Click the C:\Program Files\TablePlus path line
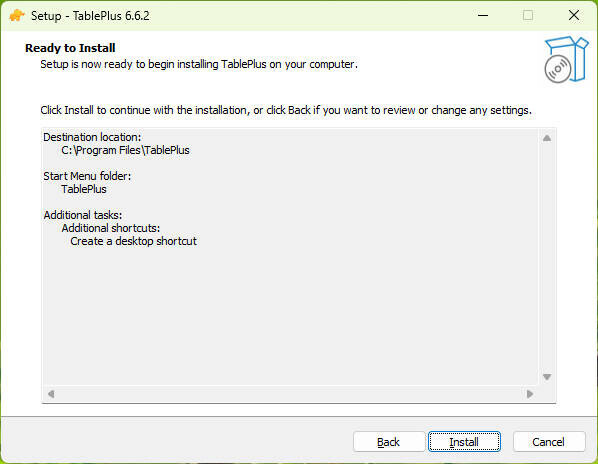This screenshot has width=598, height=464. coord(125,150)
